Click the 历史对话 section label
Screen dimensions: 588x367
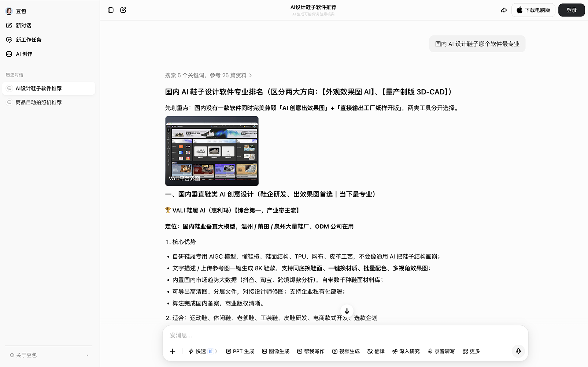tap(15, 75)
